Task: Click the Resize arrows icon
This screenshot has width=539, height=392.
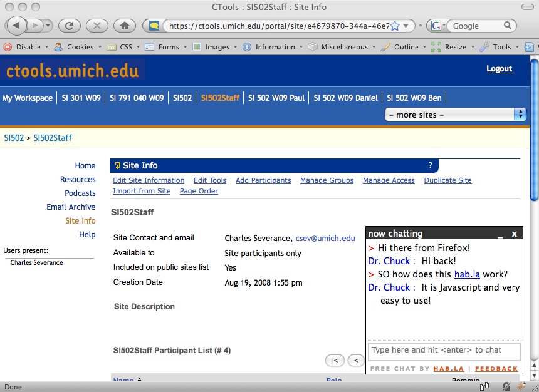Action: click(436, 47)
